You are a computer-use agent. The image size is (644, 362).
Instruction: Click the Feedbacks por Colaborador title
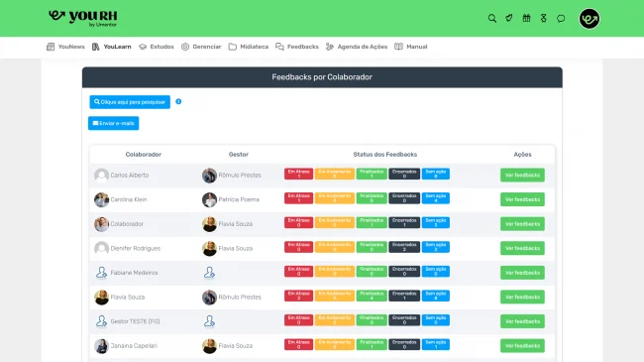[322, 77]
